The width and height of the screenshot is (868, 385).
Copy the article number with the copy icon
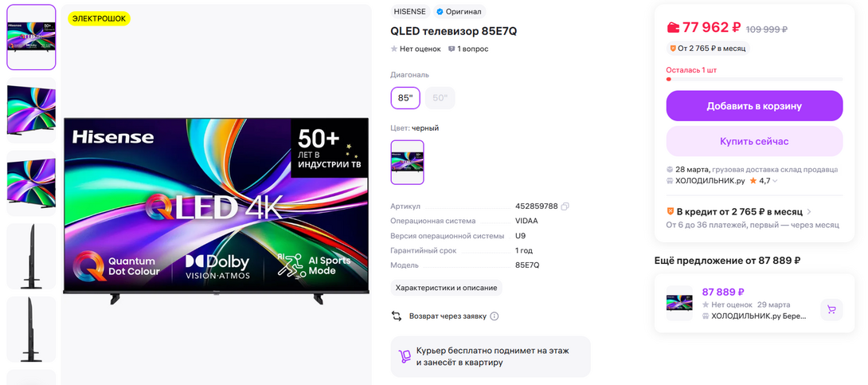point(565,206)
